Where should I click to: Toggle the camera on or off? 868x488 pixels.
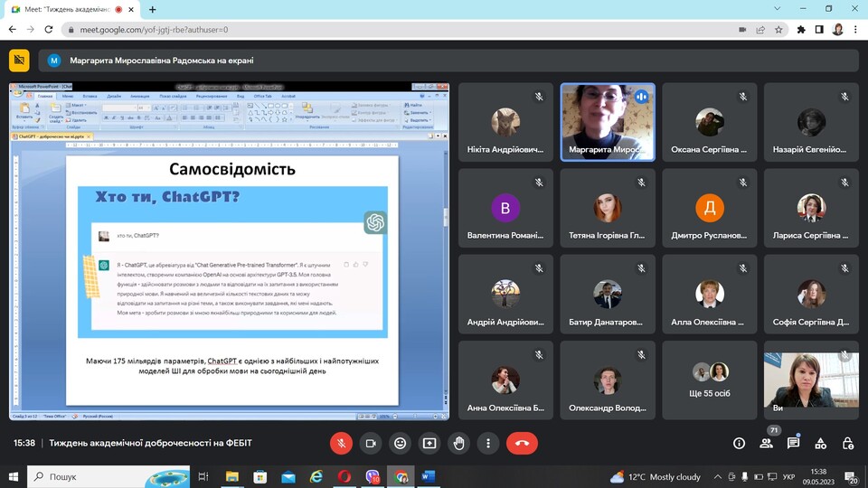370,443
